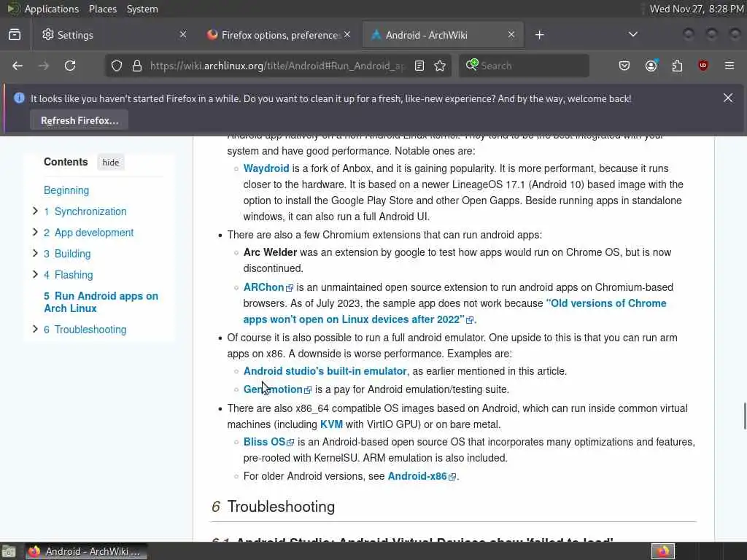
Task: Go to Run Android apps on Arch Linux
Action: (101, 302)
